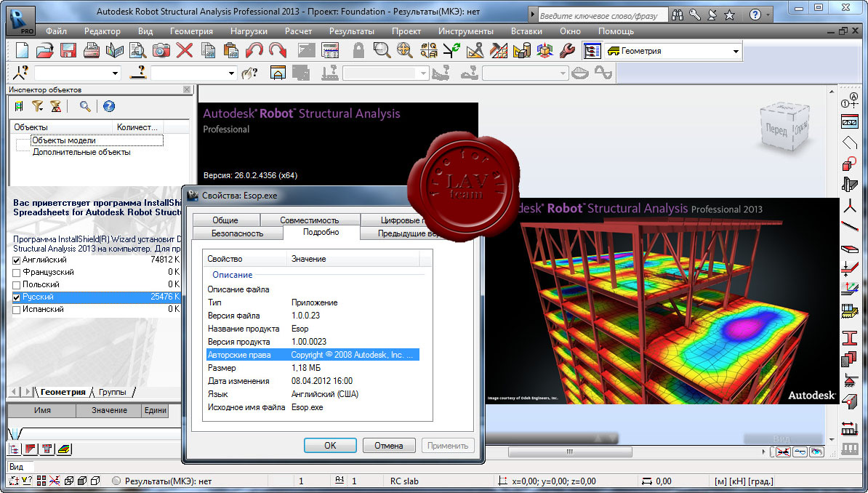Uncheck the Русский language checkbox
This screenshot has width=868, height=493.
point(17,297)
